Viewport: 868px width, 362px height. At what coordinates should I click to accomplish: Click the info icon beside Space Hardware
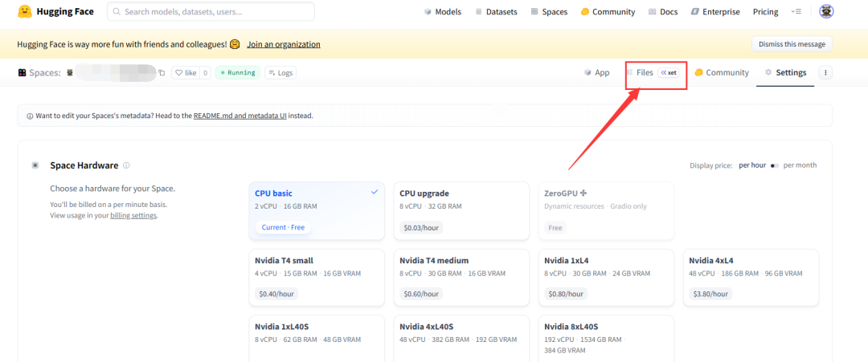point(126,165)
